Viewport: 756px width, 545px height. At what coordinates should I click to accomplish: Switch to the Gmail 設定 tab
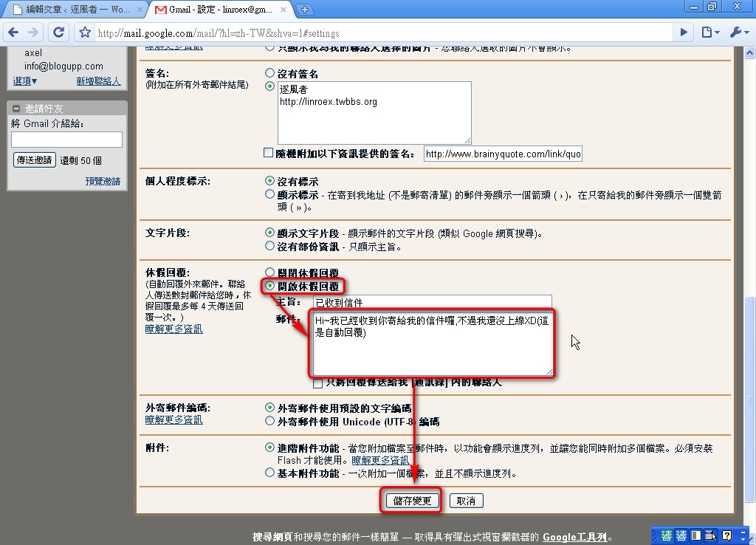pyautogui.click(x=221, y=9)
